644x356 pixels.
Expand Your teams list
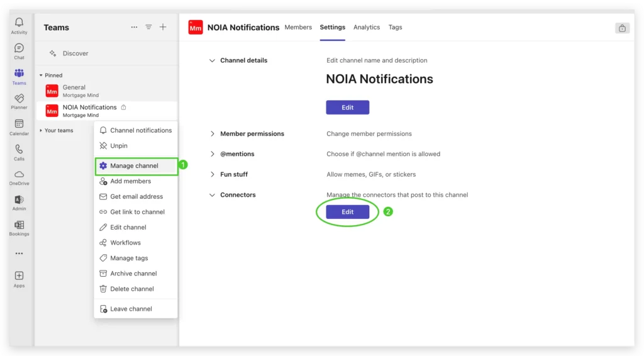pos(42,130)
